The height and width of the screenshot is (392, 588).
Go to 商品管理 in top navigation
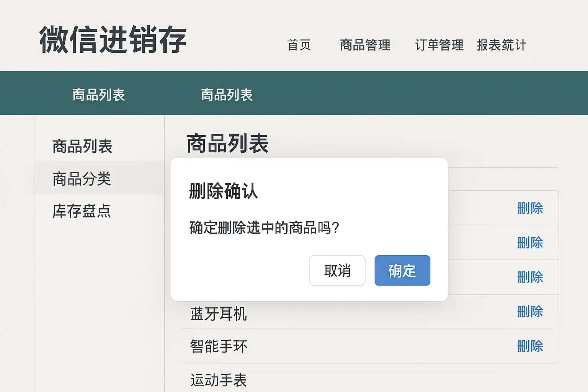pyautogui.click(x=365, y=45)
